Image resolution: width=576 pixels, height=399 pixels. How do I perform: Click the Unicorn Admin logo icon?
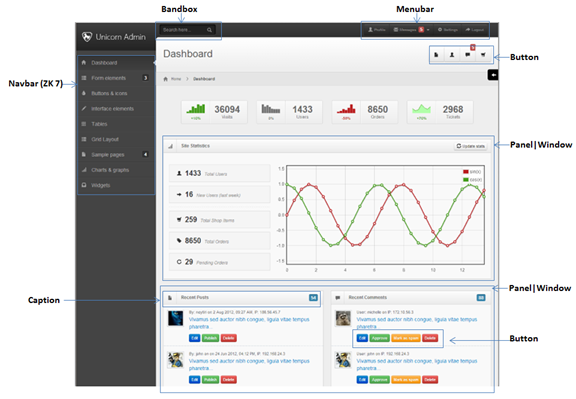[x=87, y=37]
